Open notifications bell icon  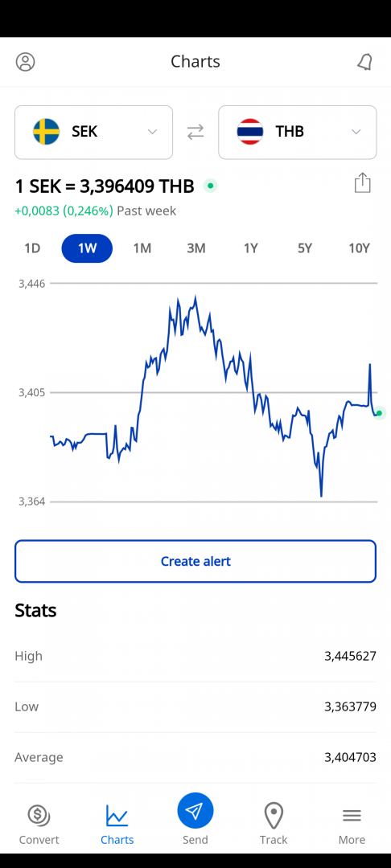pos(364,61)
